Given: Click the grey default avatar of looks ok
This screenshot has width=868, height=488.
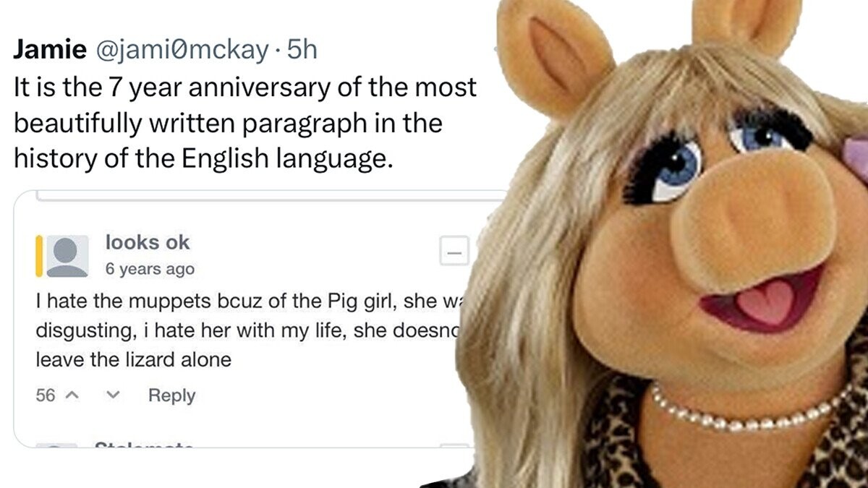Looking at the screenshot, I should pos(67,256).
